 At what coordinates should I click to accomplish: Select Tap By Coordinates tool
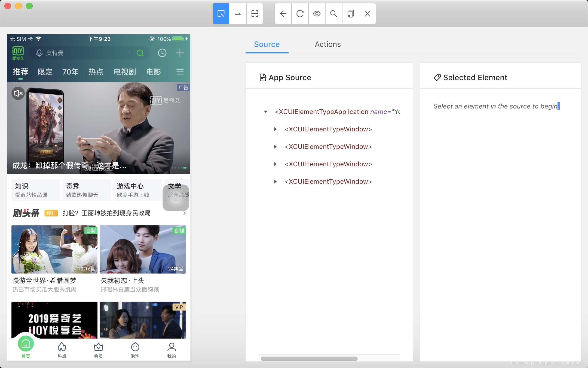(255, 14)
